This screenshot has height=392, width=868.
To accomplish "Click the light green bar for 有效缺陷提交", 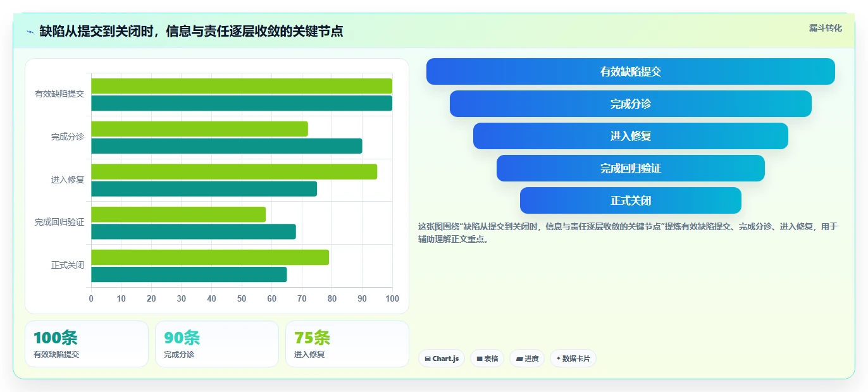I will (242, 86).
